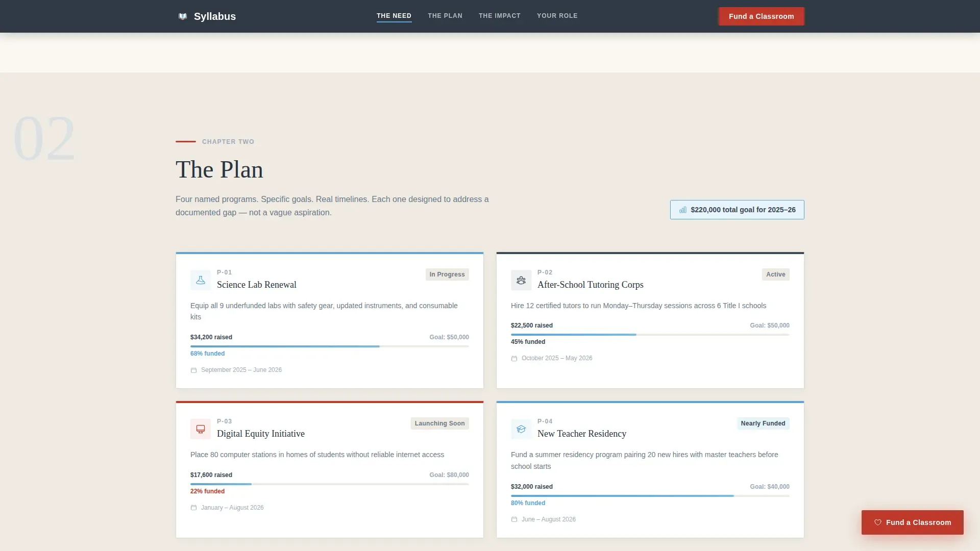Select Your Role in navigation
The height and width of the screenshot is (551, 980).
click(557, 16)
